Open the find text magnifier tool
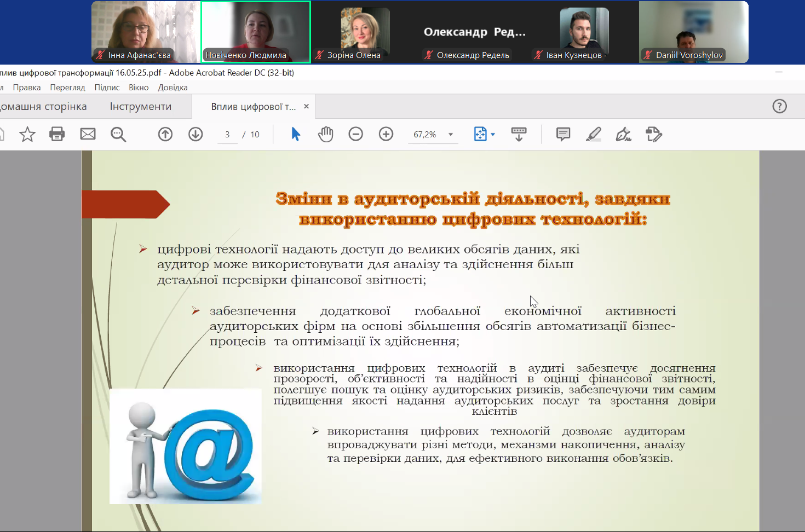 tap(118, 134)
